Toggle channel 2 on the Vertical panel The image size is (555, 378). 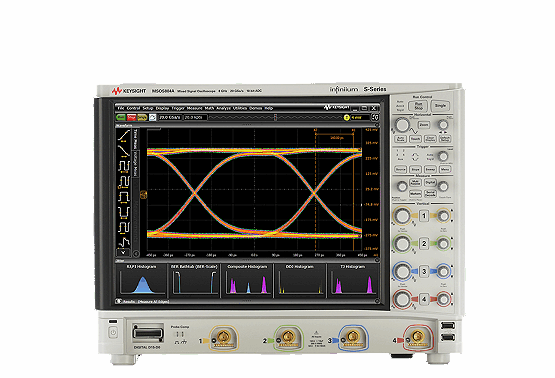[x=424, y=244]
